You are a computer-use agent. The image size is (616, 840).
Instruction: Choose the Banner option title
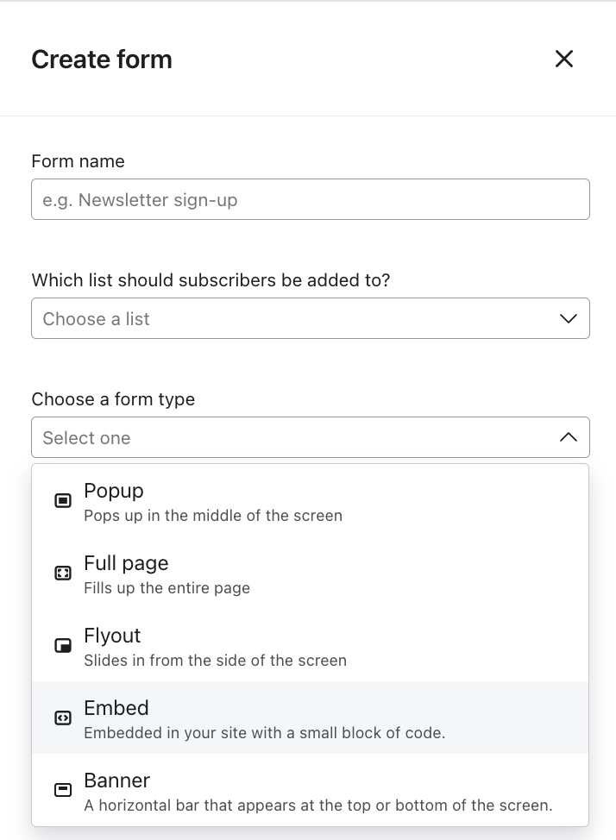117,780
